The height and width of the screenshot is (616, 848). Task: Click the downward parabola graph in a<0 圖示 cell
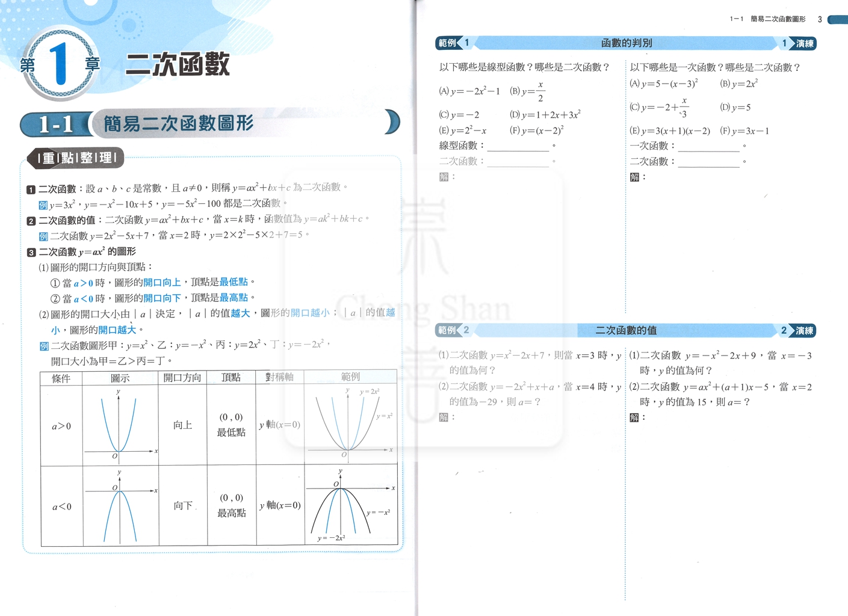pos(120,506)
